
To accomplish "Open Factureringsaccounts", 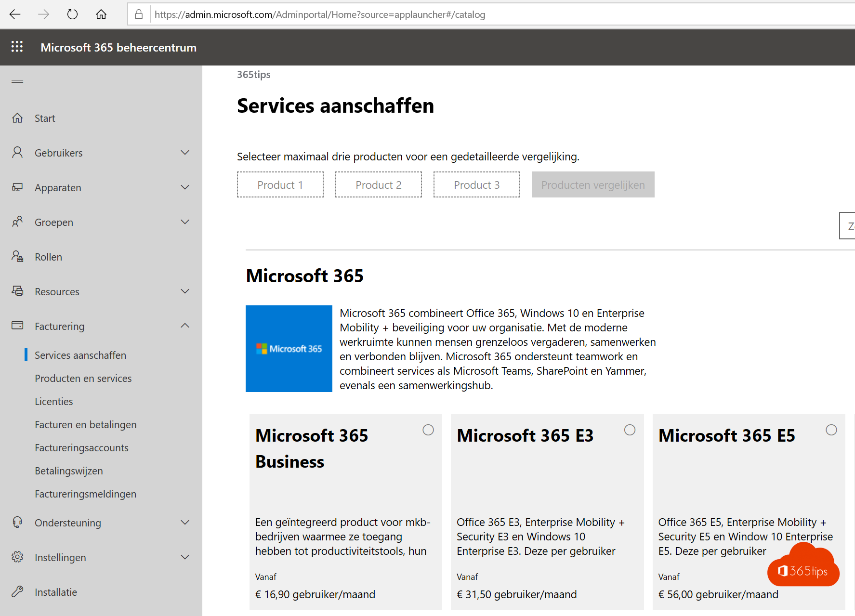I will point(81,448).
